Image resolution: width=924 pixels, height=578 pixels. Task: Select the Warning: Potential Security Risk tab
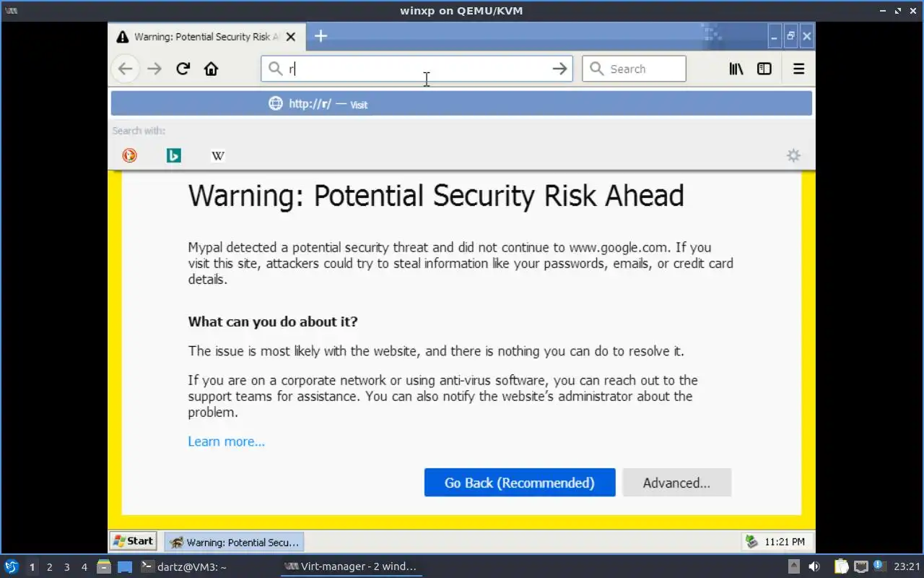(x=206, y=36)
